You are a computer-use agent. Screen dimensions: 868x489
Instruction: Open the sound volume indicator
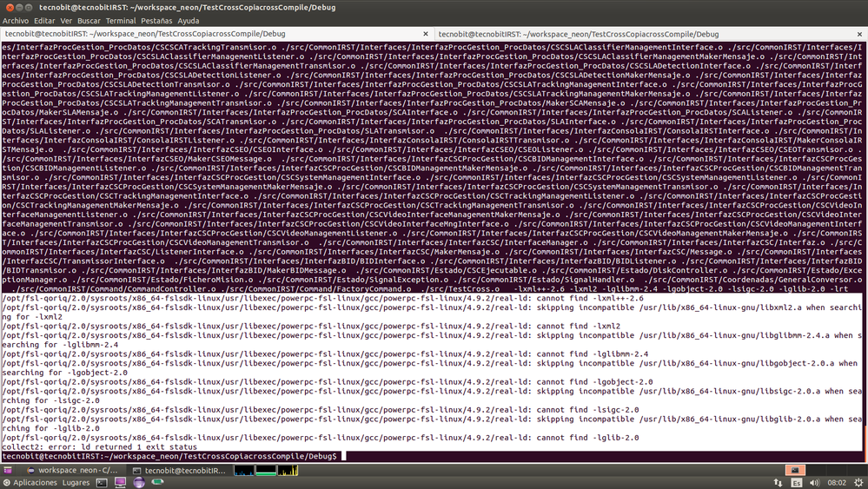pos(814,482)
